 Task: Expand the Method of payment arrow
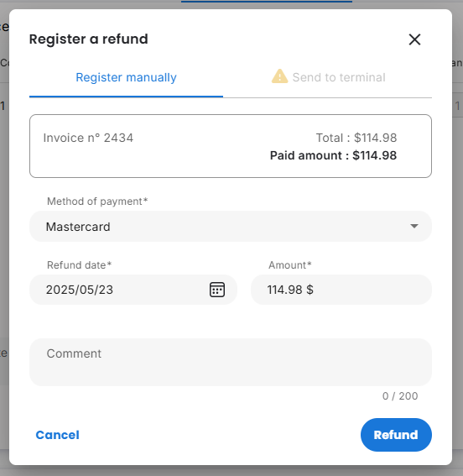click(x=414, y=226)
